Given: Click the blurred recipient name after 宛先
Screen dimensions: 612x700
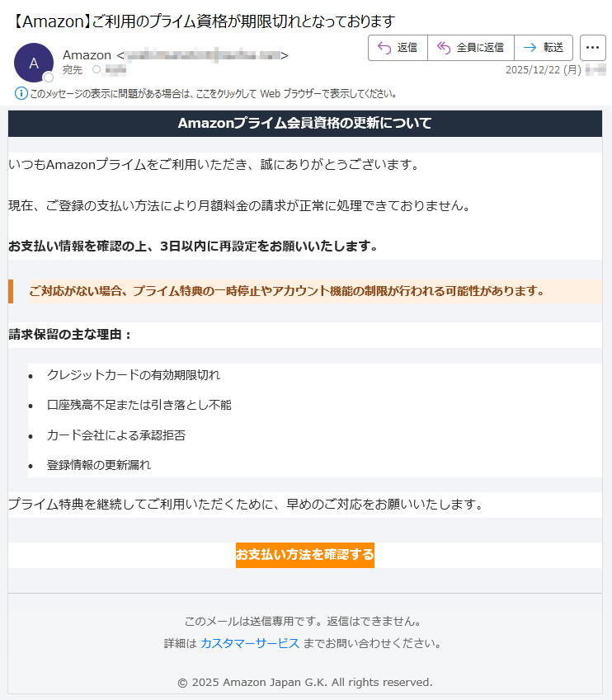Looking at the screenshot, I should [x=115, y=70].
